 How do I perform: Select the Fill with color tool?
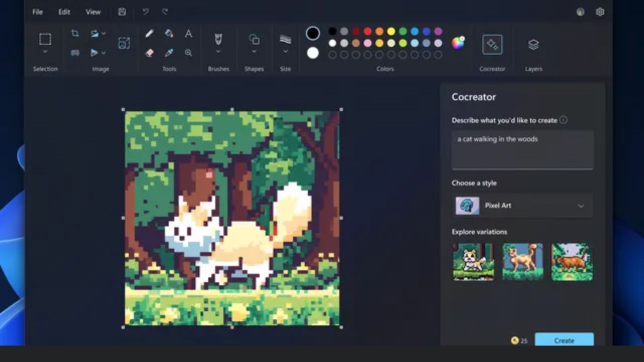169,33
